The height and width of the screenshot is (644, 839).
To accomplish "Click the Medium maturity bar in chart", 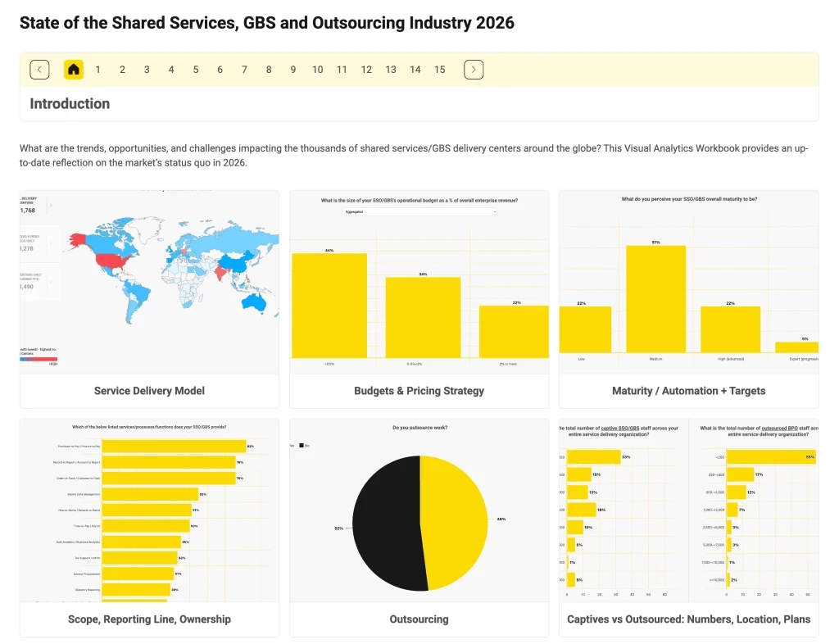I will (x=655, y=299).
